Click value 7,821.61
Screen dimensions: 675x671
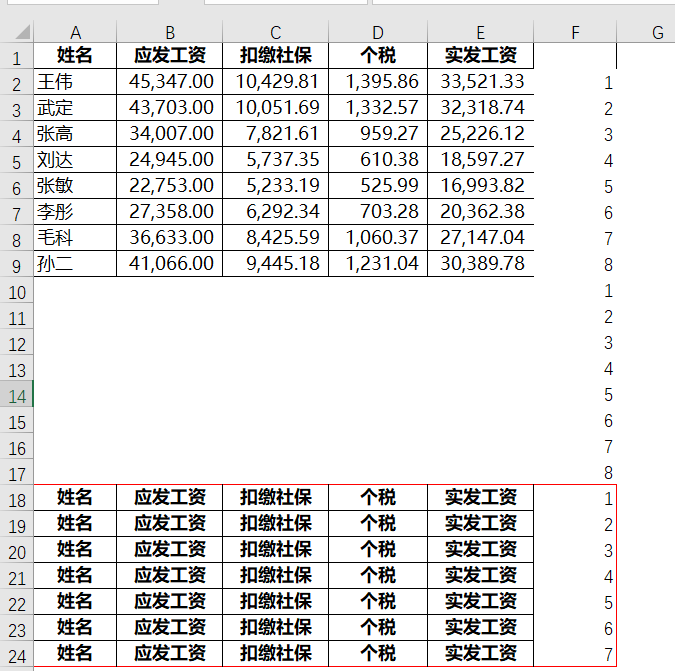tap(276, 134)
